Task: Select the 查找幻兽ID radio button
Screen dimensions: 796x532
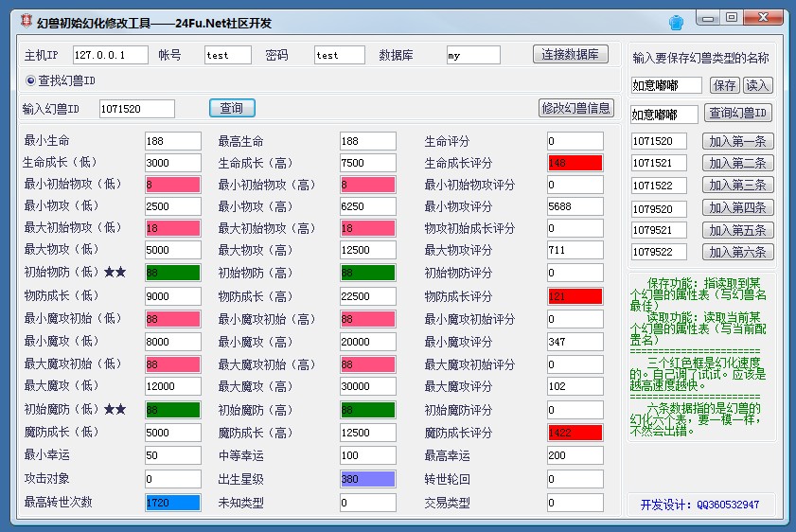Action: (30, 80)
